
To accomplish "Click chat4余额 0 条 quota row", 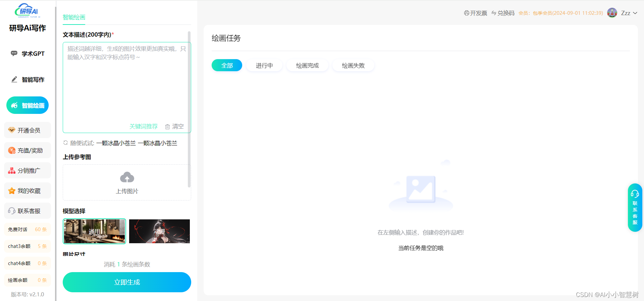I will (28, 263).
